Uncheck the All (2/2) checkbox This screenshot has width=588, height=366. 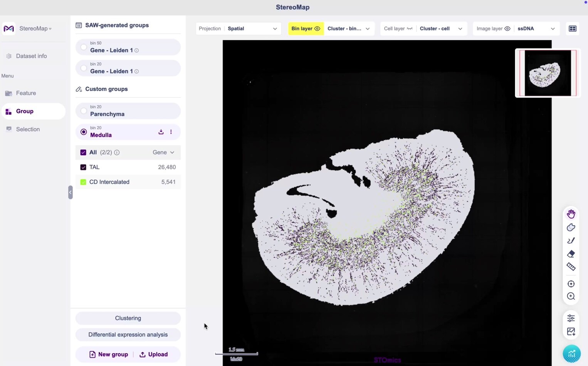point(83,153)
